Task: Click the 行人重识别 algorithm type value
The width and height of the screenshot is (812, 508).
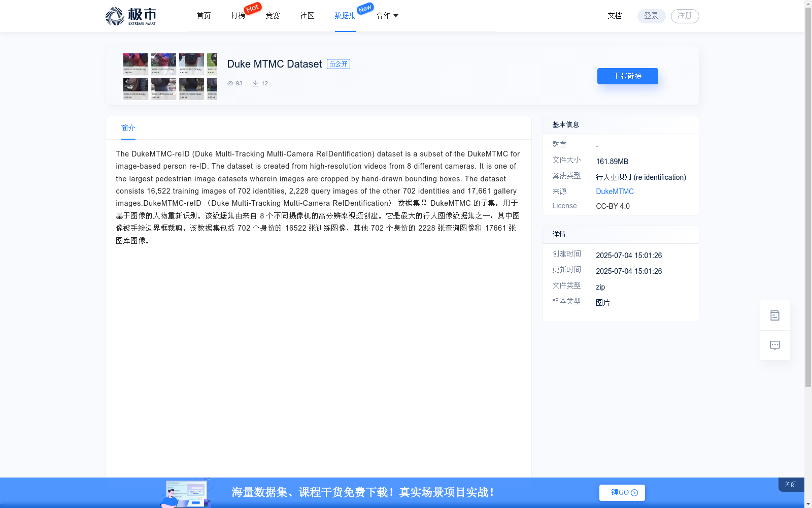Action: click(641, 177)
